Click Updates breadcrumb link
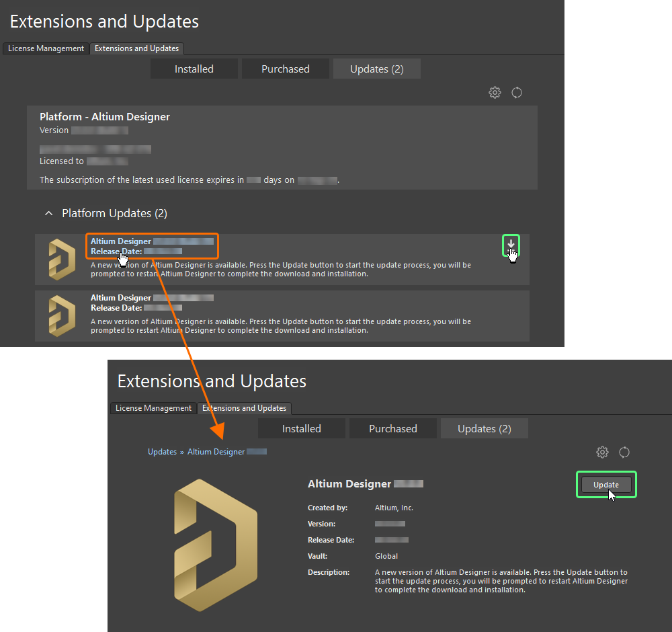Viewport: 672px width, 632px height. pyautogui.click(x=162, y=452)
